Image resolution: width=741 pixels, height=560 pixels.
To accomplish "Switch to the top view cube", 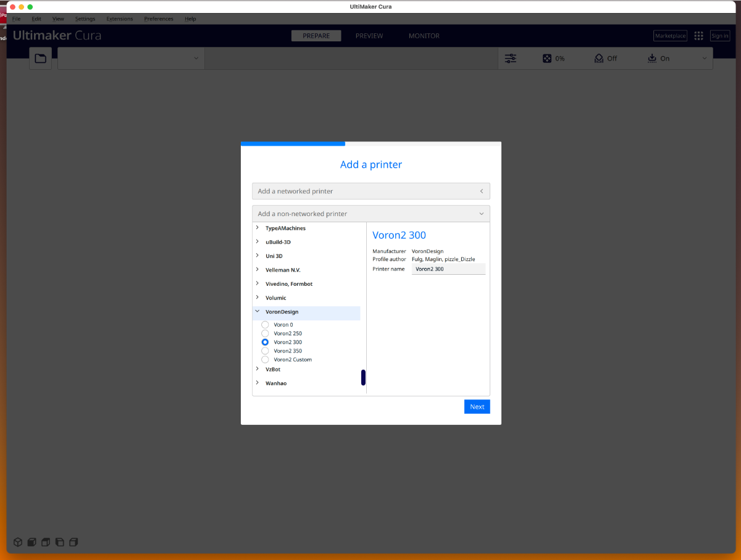I will tap(46, 542).
